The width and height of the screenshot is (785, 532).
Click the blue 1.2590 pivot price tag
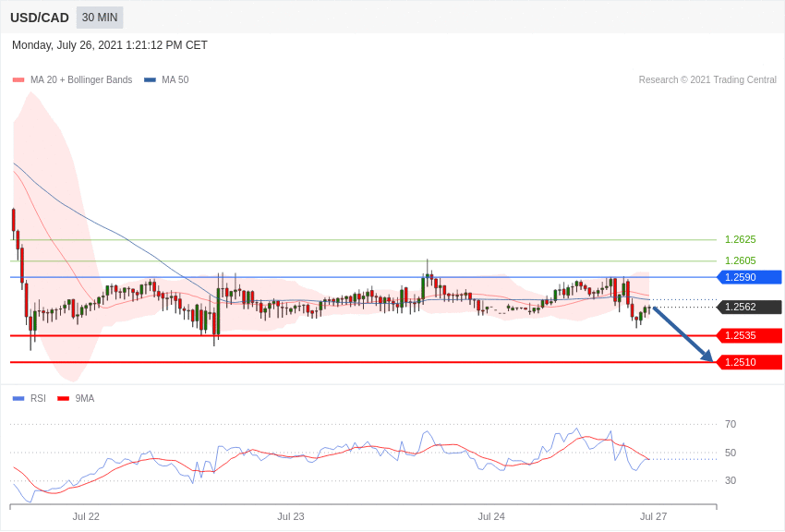point(749,277)
